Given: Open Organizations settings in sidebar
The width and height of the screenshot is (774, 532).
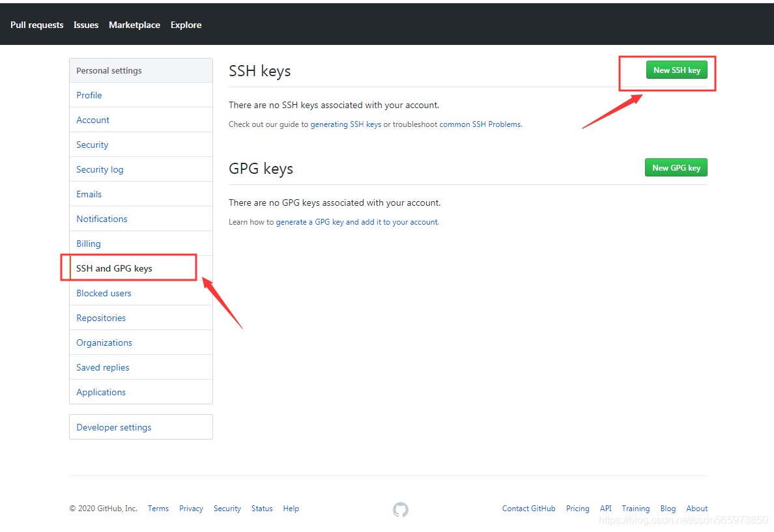Looking at the screenshot, I should point(141,342).
